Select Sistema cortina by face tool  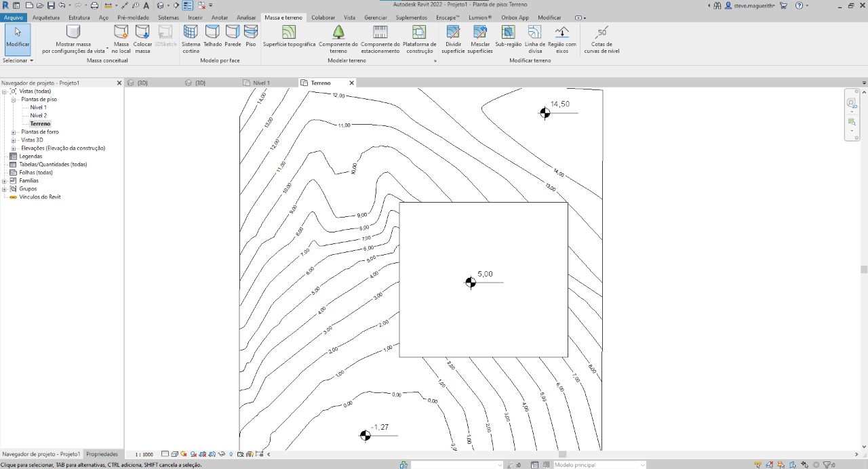click(191, 39)
